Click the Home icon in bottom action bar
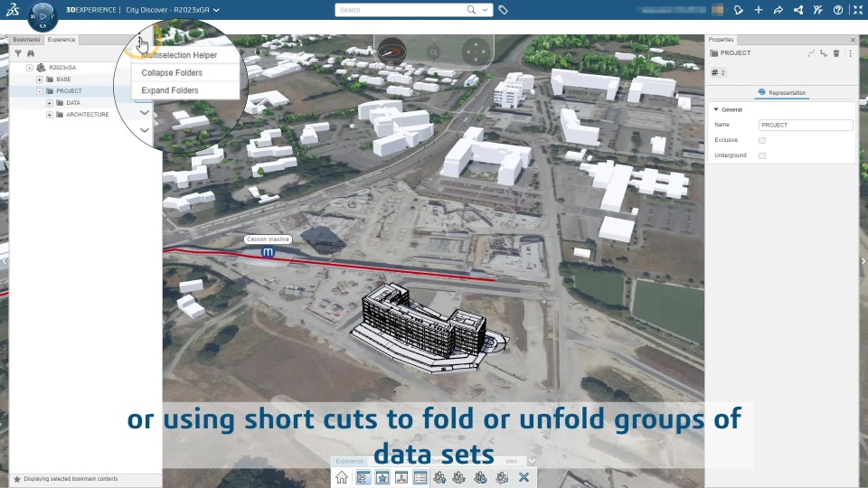Image resolution: width=868 pixels, height=488 pixels. point(342,477)
